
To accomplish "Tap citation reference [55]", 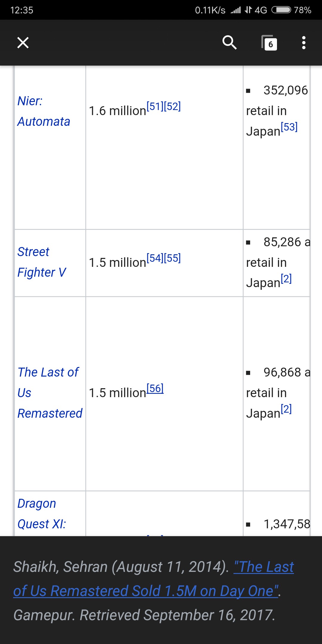I will (x=172, y=258).
